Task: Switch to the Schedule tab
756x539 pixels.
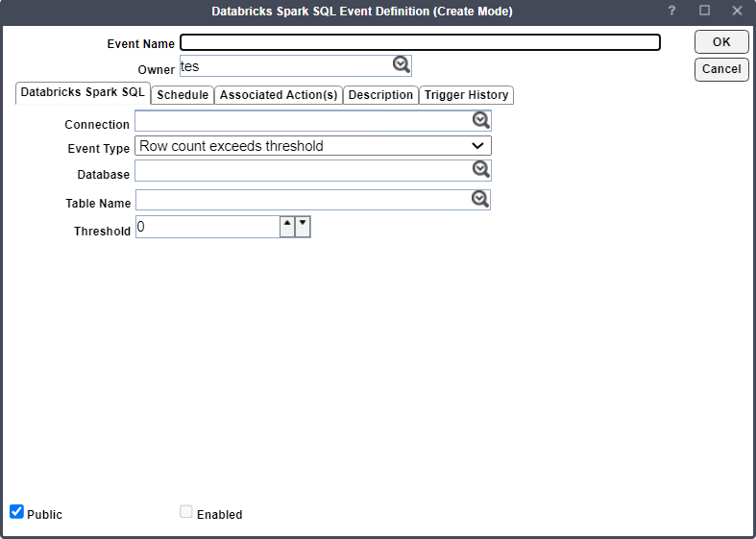Action: (183, 95)
